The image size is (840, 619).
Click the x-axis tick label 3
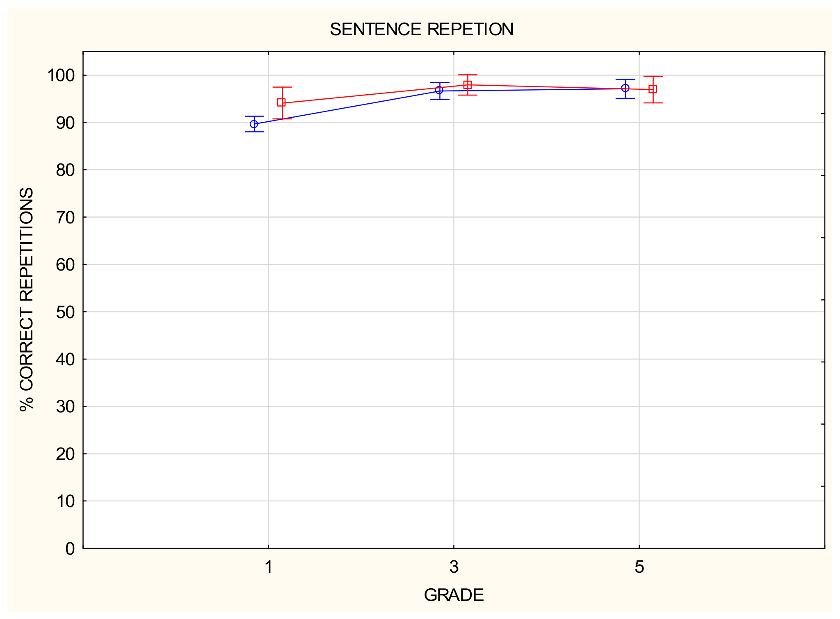[454, 567]
